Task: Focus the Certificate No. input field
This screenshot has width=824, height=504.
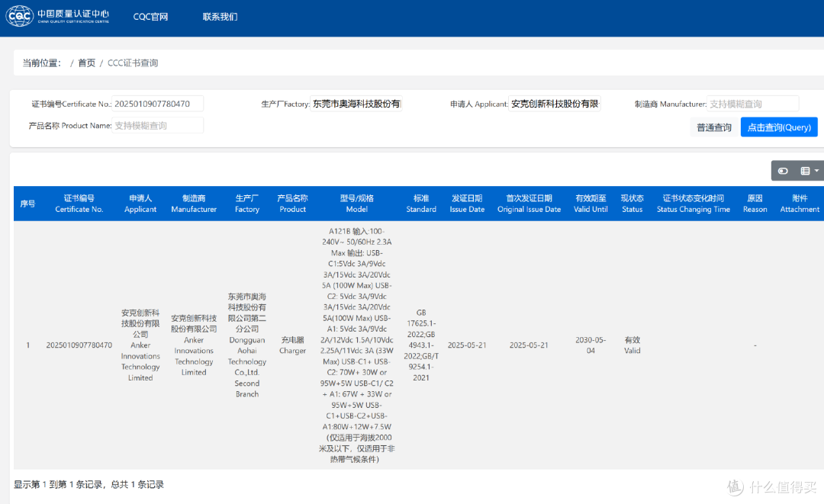Action: click(x=158, y=104)
